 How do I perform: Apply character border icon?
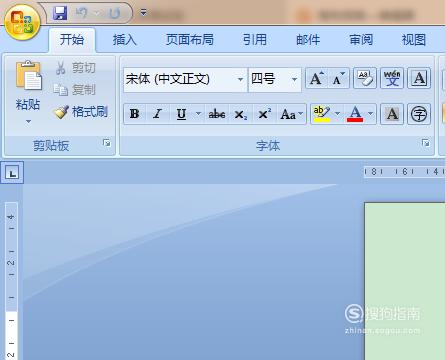419,78
